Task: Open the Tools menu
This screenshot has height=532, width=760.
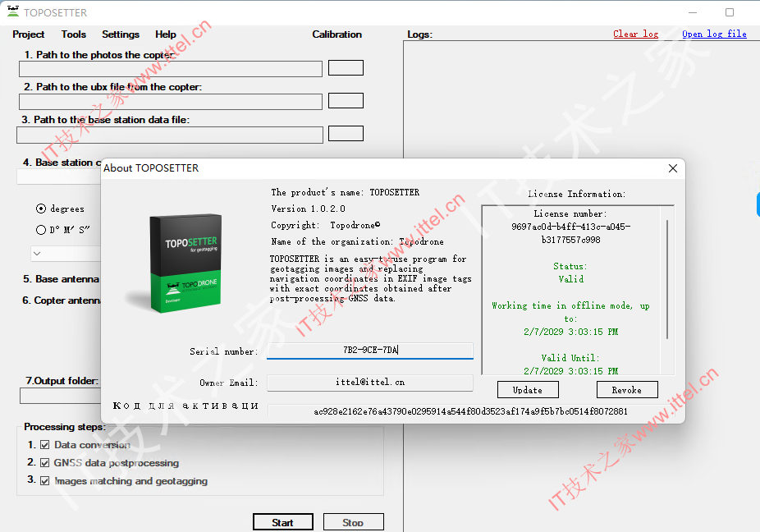Action: pyautogui.click(x=74, y=34)
